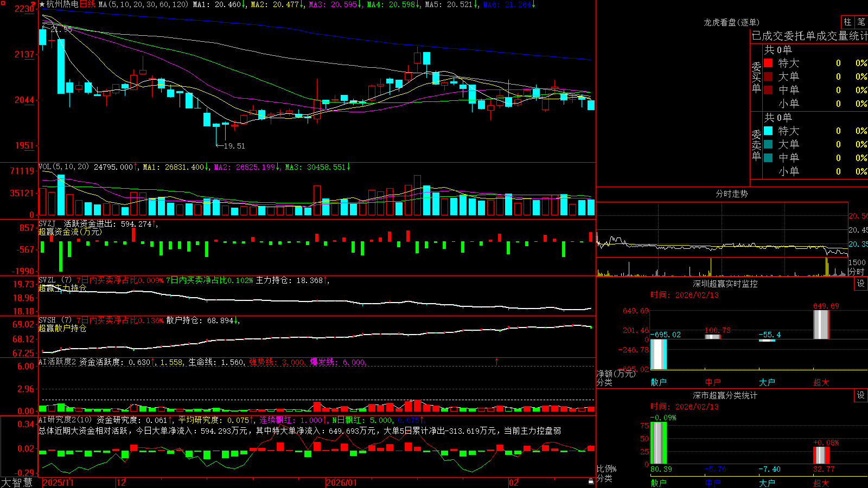Click the star icon before 杭州热电
The height and width of the screenshot is (488, 868).
42,4
